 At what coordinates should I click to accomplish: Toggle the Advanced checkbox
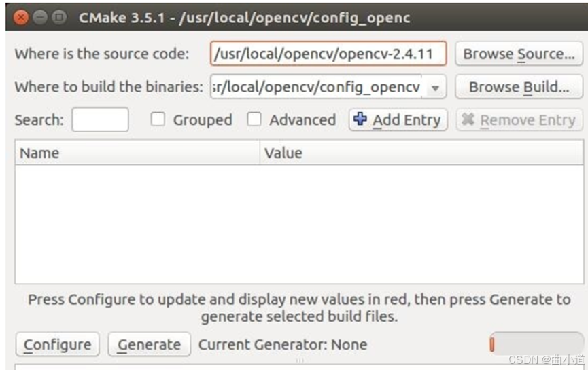coord(254,119)
